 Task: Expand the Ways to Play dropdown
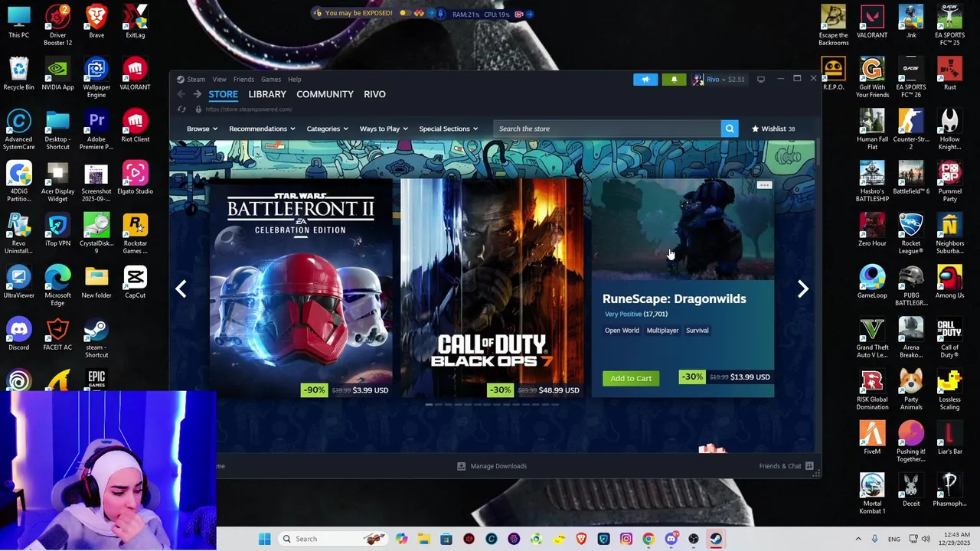coord(384,129)
